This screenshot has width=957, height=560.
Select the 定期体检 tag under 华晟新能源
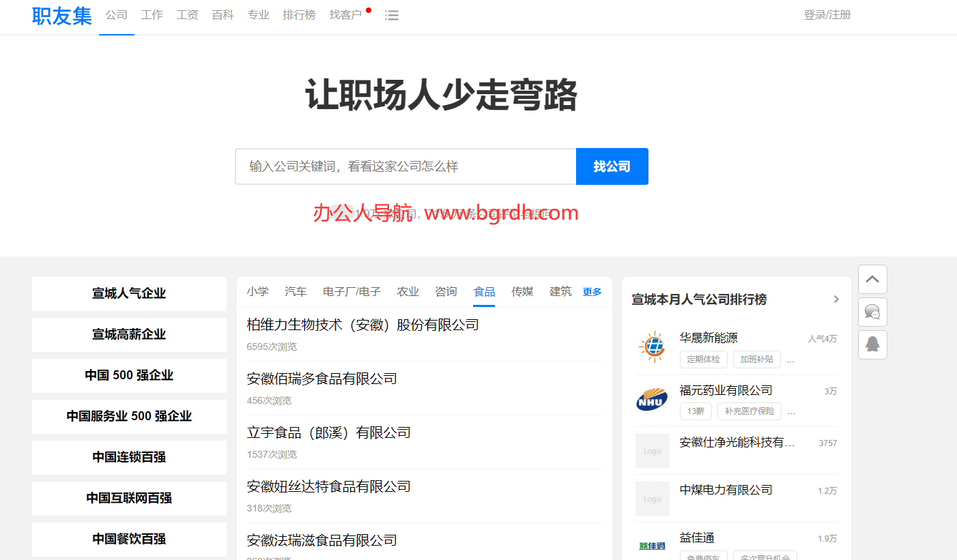[703, 359]
